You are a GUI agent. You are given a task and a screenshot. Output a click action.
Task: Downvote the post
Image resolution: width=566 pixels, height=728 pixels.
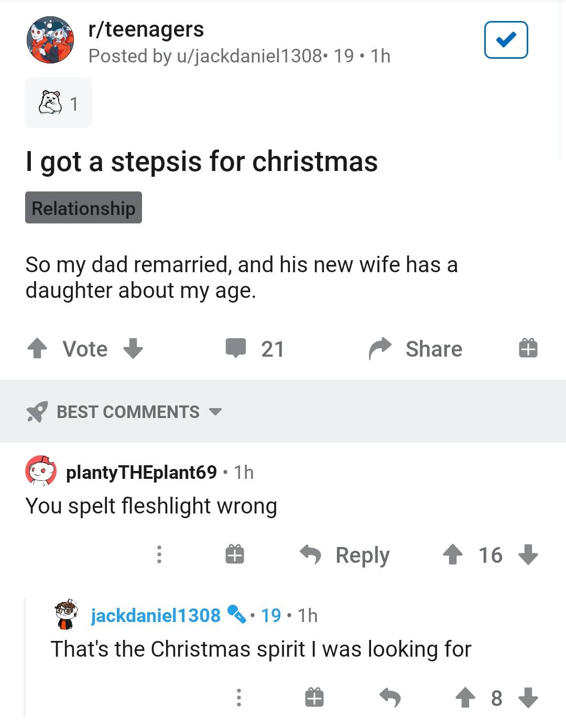[x=135, y=348]
